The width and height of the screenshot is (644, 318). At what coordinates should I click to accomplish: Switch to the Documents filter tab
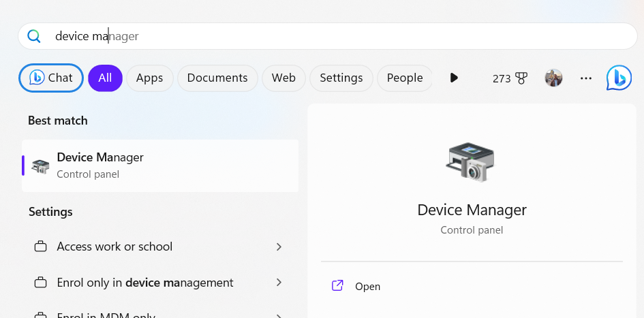(x=217, y=78)
